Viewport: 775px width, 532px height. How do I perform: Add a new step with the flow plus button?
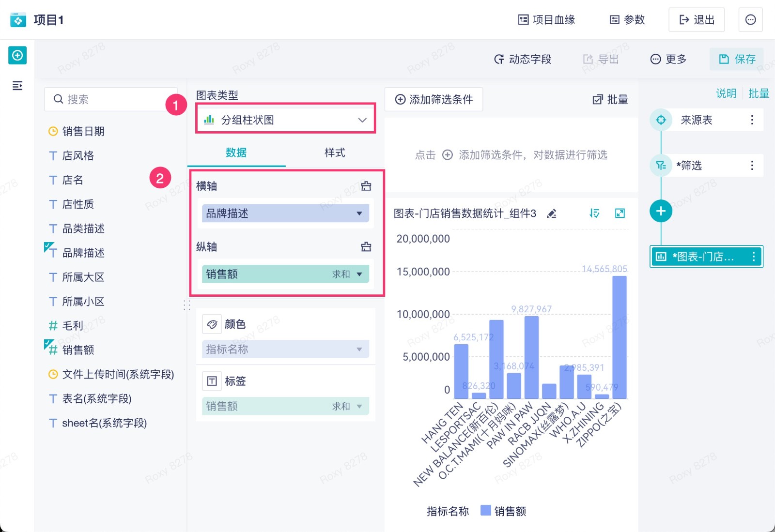[661, 211]
